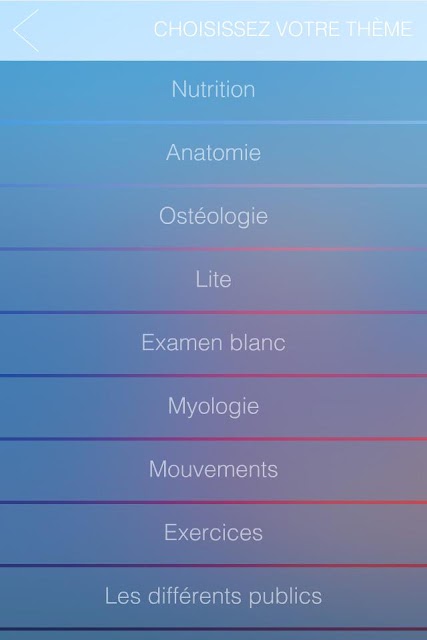427x640 pixels.
Task: Select the Exercices theme
Action: point(214,534)
